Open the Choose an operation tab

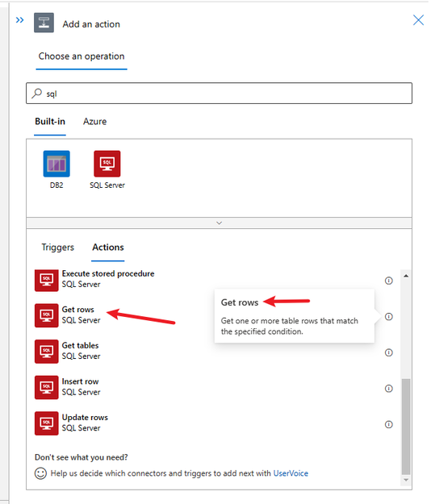(x=82, y=56)
